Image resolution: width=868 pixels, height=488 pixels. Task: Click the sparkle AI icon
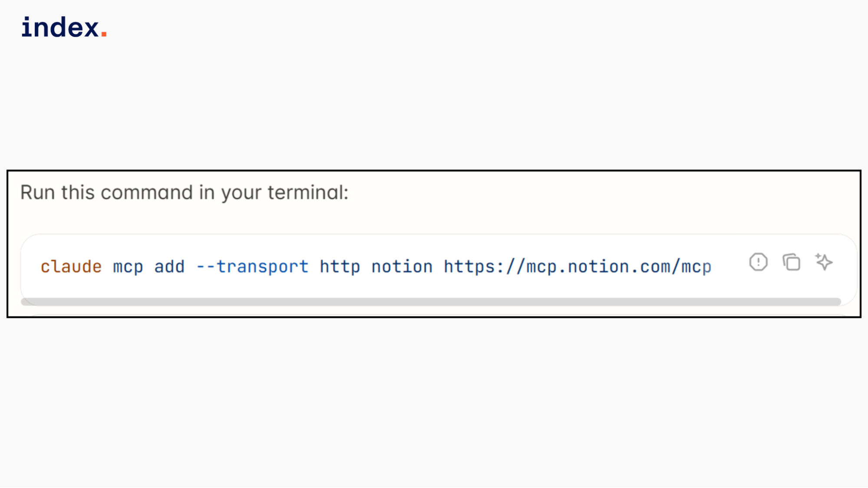pyautogui.click(x=824, y=262)
